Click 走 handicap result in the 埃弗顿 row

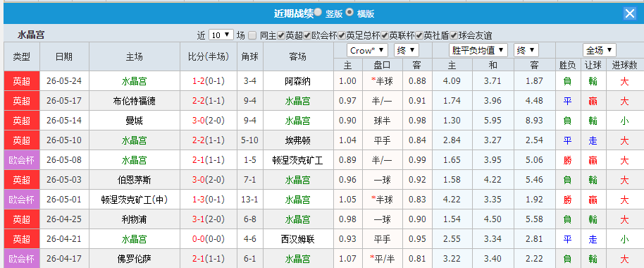pyautogui.click(x=593, y=140)
